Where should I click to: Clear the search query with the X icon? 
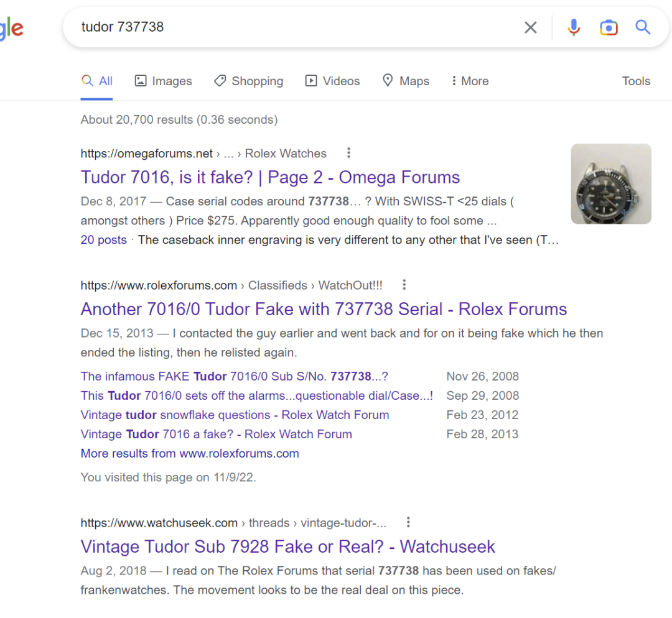[530, 27]
